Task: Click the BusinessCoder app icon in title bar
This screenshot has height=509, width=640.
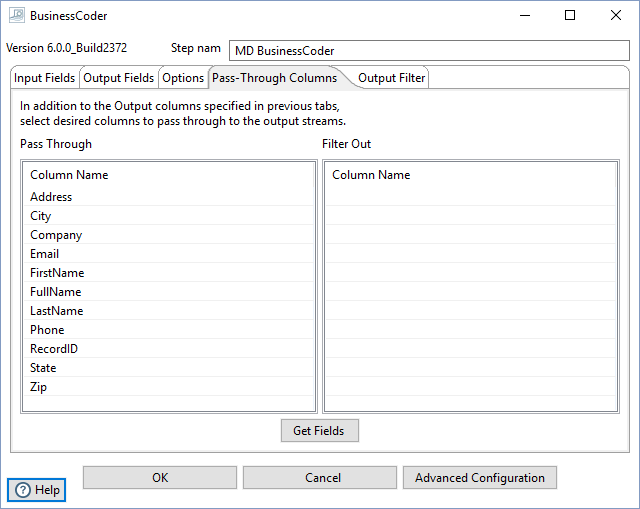Action: tap(15, 16)
